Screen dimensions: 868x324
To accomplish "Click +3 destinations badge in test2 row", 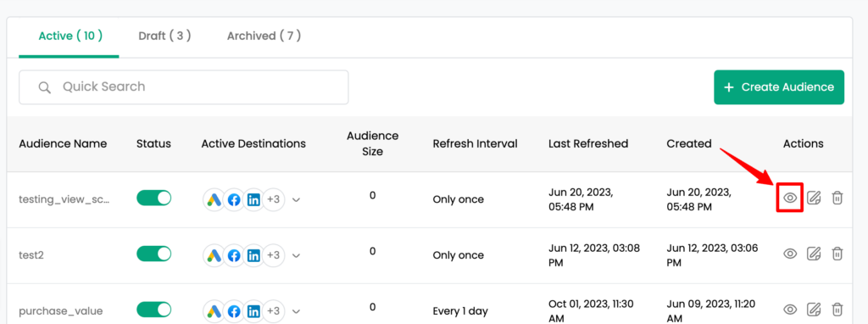I will (274, 255).
